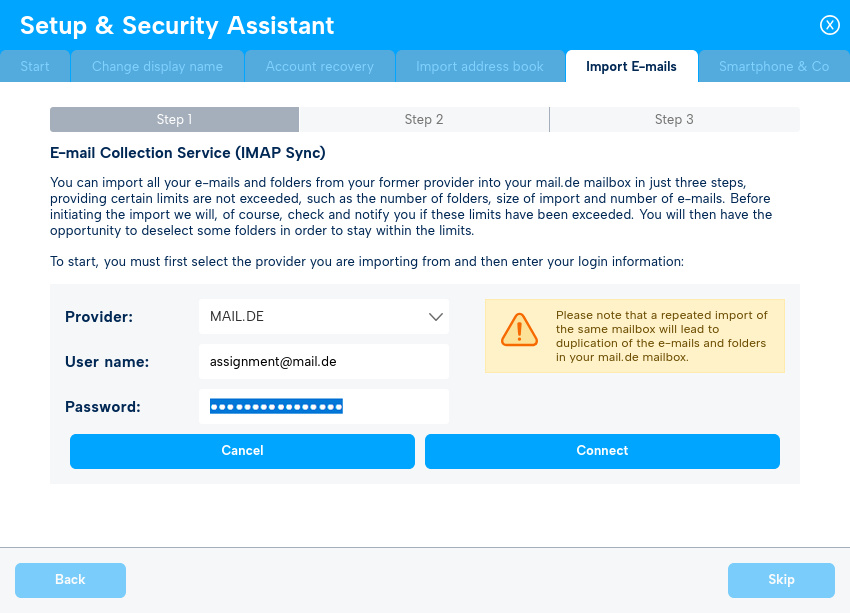Select the Import E-mails tab
The image size is (850, 613).
click(632, 66)
